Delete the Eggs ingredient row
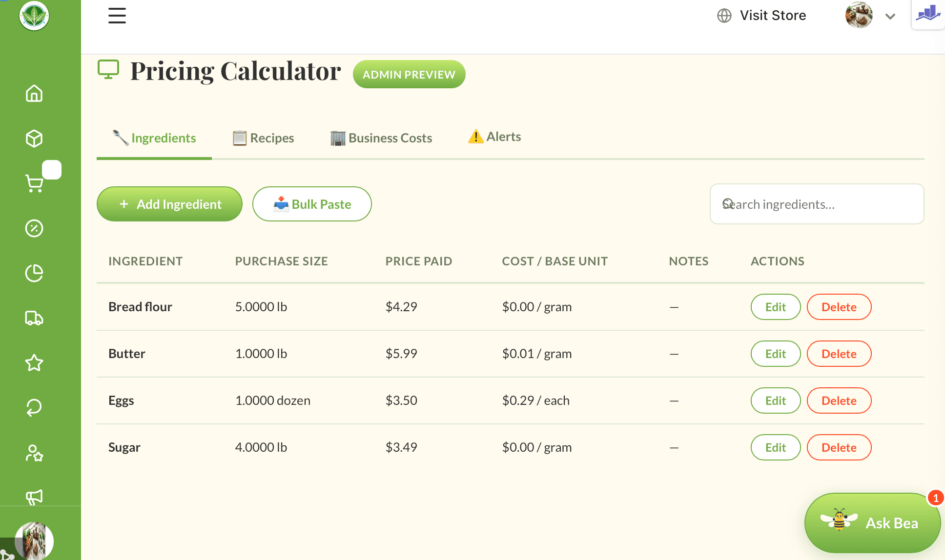This screenshot has height=560, width=945. tap(839, 400)
